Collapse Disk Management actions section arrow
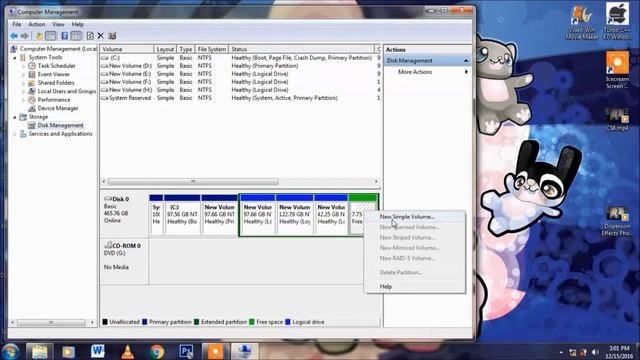The image size is (640, 360). 466,61
